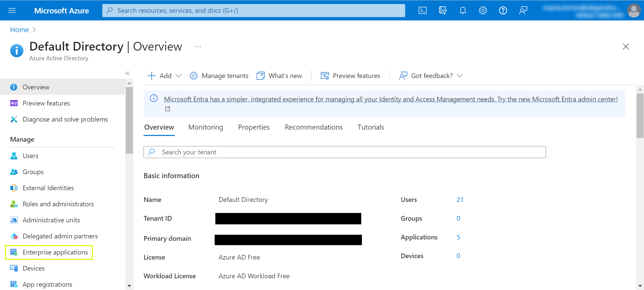
Task: Click the Applications count 5
Action: coord(458,237)
